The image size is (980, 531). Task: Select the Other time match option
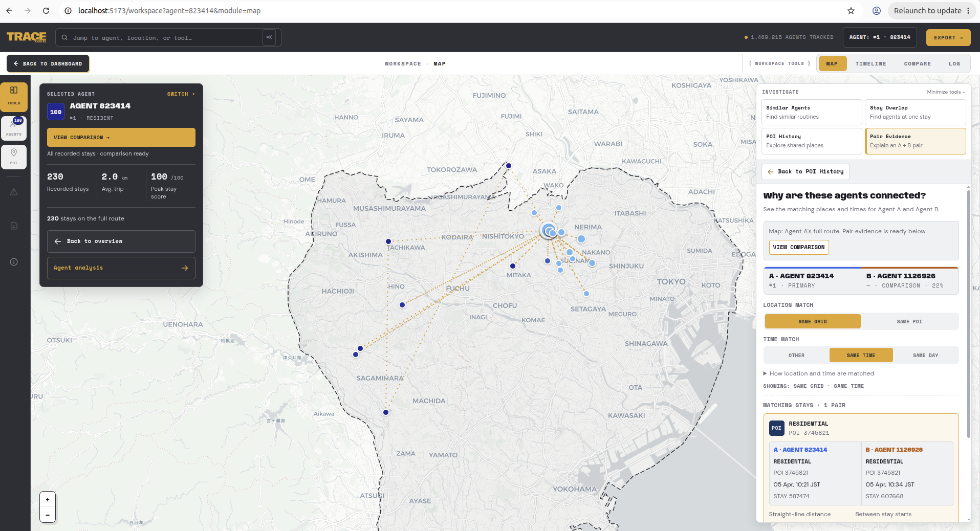[x=796, y=356]
